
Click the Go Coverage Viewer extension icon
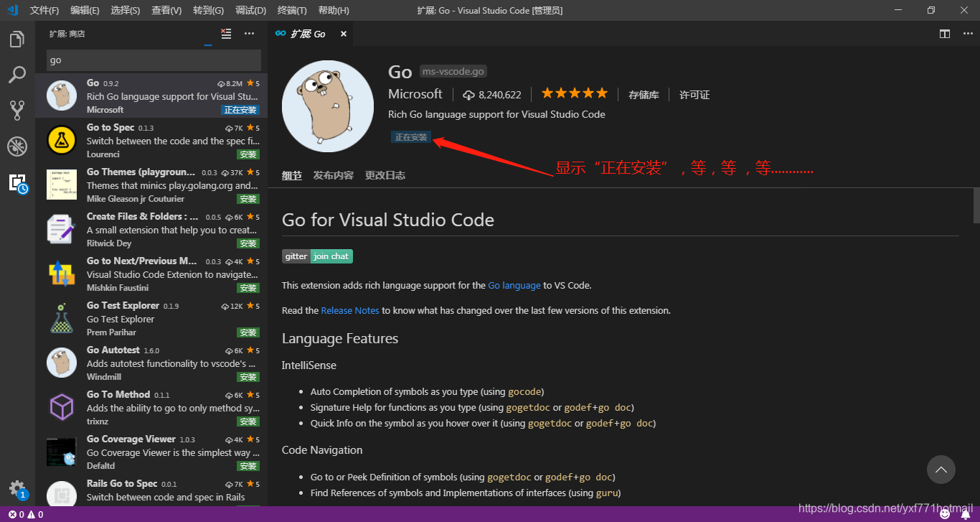(62, 452)
